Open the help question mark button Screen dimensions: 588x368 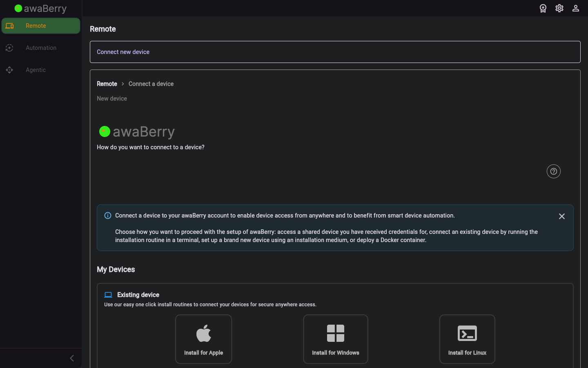(x=554, y=171)
